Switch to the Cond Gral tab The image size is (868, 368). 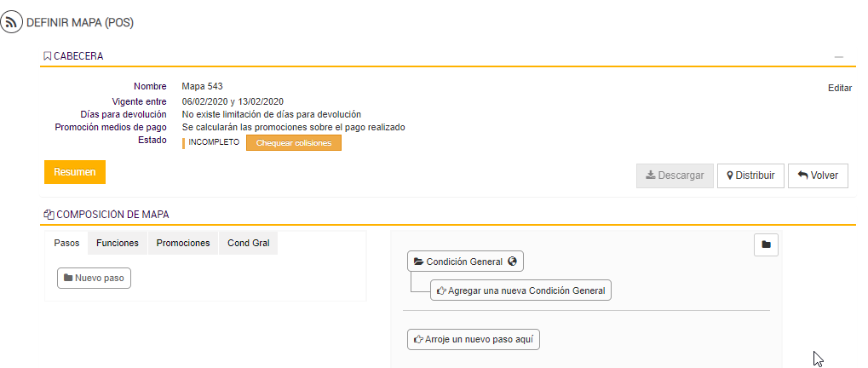click(248, 243)
